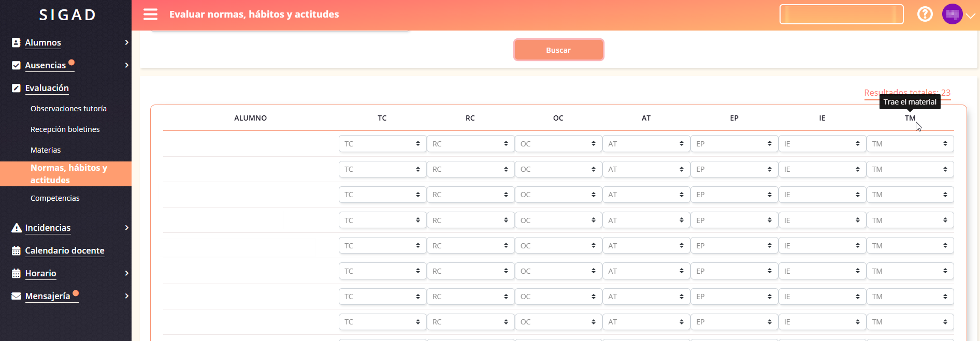Open the first row TC dropdown
The height and width of the screenshot is (341, 980).
click(382, 144)
